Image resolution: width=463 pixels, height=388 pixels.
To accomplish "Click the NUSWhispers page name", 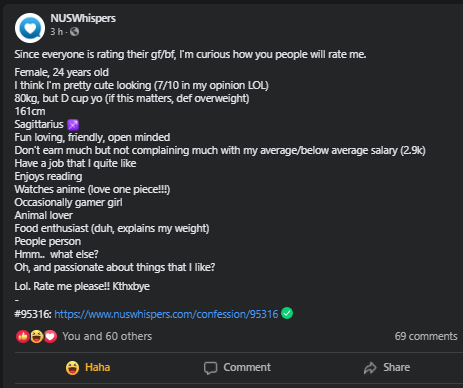I will [x=83, y=18].
